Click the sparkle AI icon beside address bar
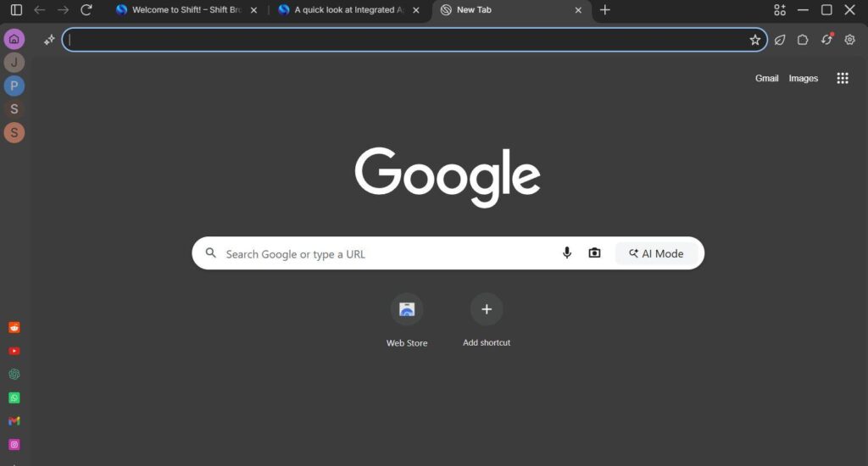This screenshot has height=466, width=868. tap(49, 39)
